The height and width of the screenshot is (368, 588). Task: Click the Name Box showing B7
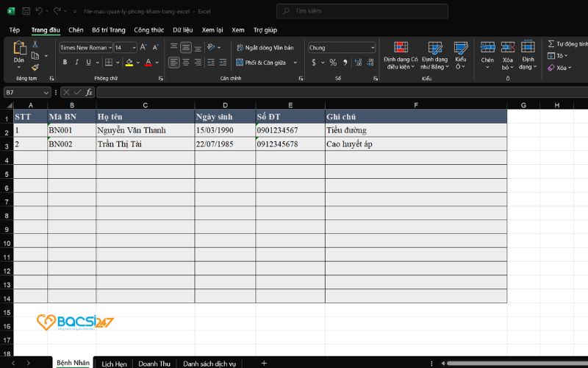pyautogui.click(x=26, y=93)
